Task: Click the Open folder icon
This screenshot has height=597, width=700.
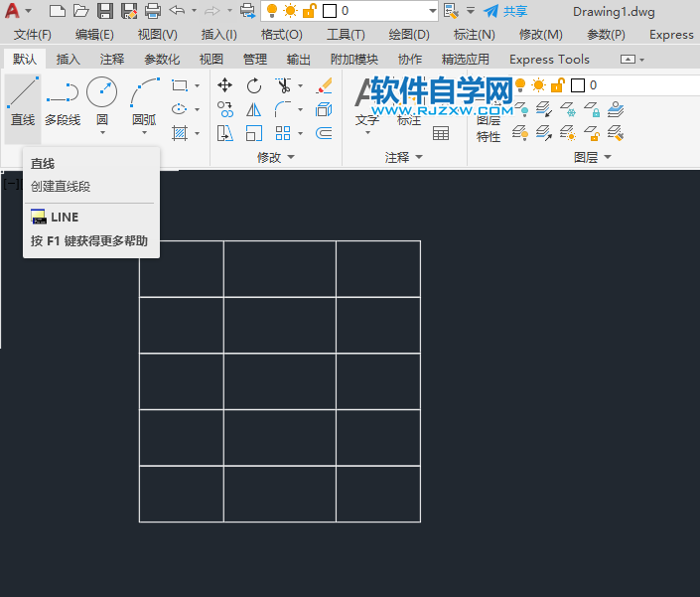Action: tap(80, 11)
